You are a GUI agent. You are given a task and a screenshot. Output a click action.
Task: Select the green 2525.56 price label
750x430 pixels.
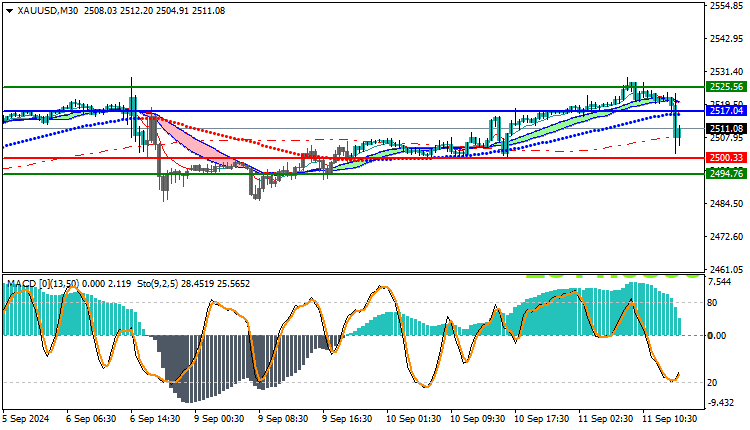726,87
